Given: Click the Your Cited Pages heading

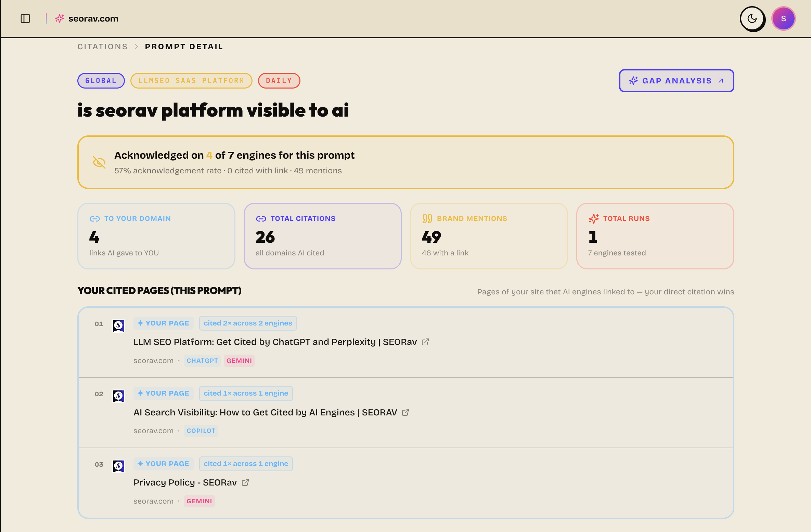Looking at the screenshot, I should (159, 291).
